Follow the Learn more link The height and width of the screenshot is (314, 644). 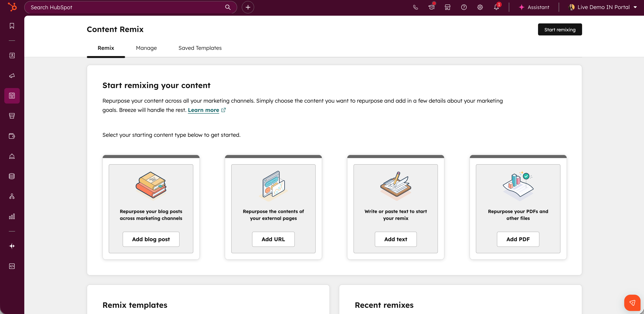coord(203,110)
